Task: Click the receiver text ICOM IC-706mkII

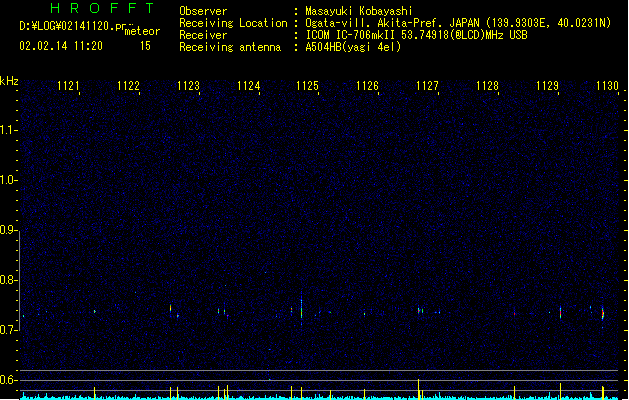Action: click(x=351, y=35)
